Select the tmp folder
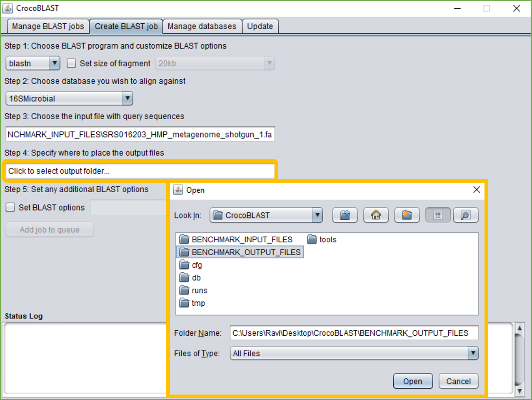532x400 pixels. [x=192, y=303]
